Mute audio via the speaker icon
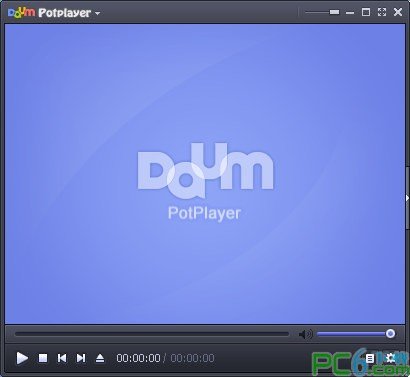The image size is (410, 377). pos(305,334)
